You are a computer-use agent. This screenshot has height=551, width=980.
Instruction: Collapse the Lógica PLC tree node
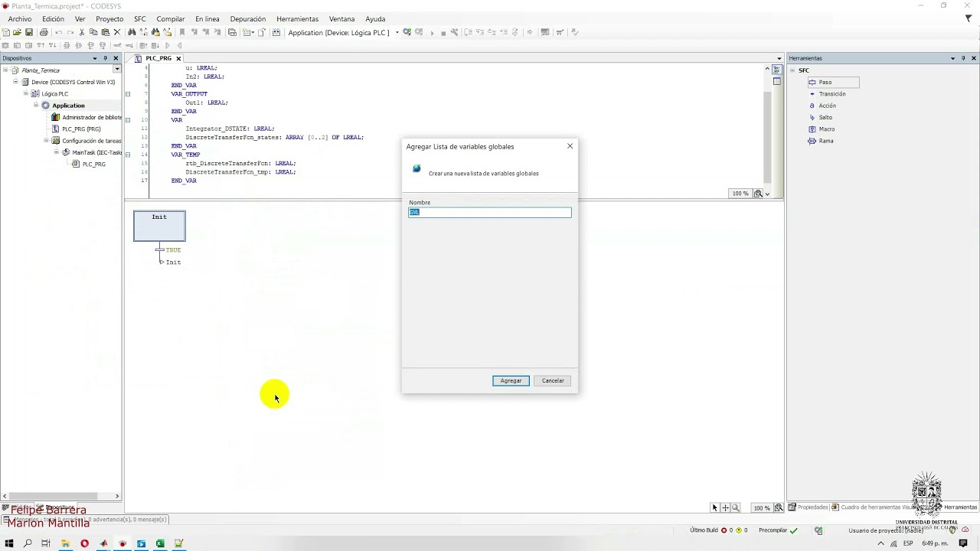tap(25, 93)
